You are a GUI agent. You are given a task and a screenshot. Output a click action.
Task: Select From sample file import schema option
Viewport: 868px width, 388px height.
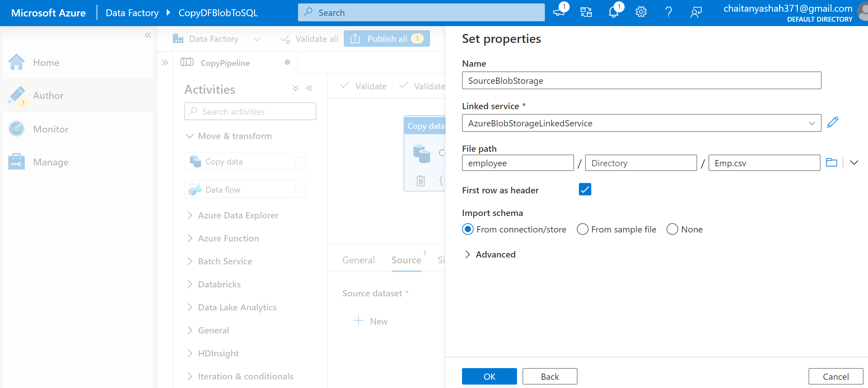click(x=582, y=229)
